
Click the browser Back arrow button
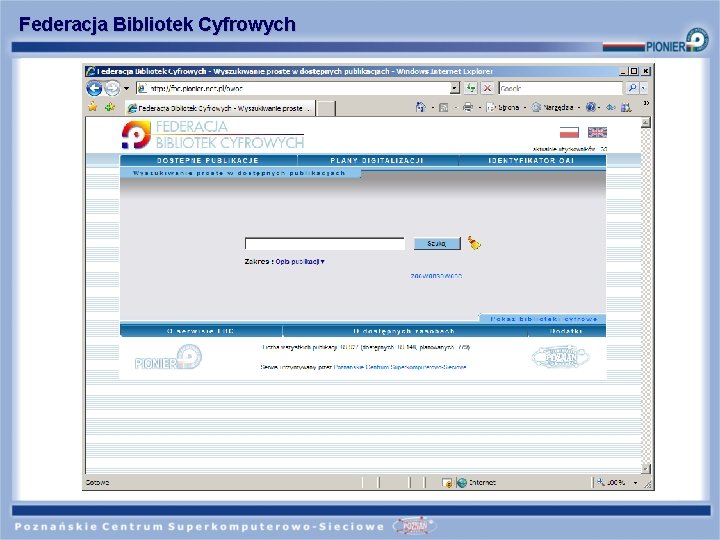[x=94, y=88]
